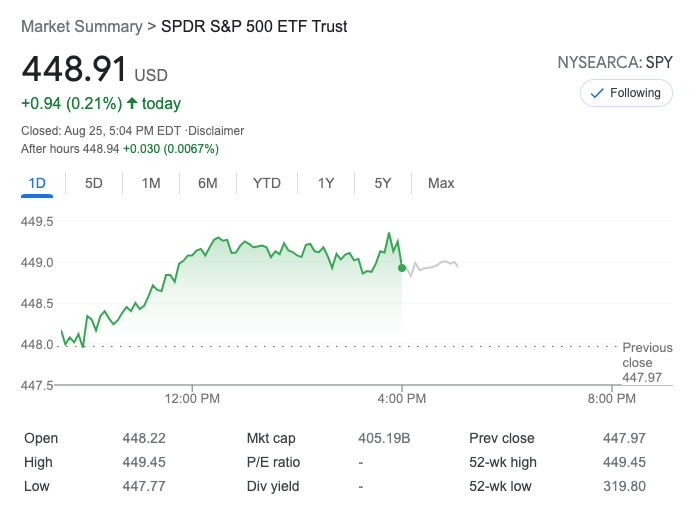Switch to the 1Y chart
The height and width of the screenshot is (509, 696).
326,183
